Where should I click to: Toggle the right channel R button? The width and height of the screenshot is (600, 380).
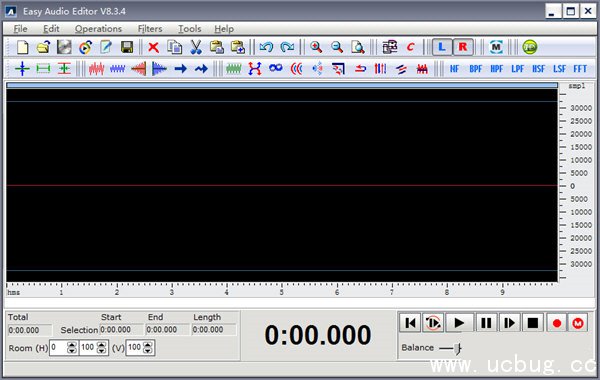coord(463,47)
